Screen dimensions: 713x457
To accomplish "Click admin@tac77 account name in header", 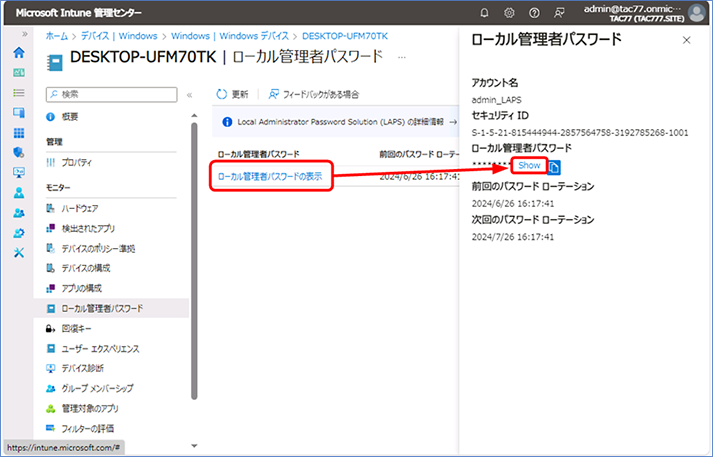I will [633, 9].
